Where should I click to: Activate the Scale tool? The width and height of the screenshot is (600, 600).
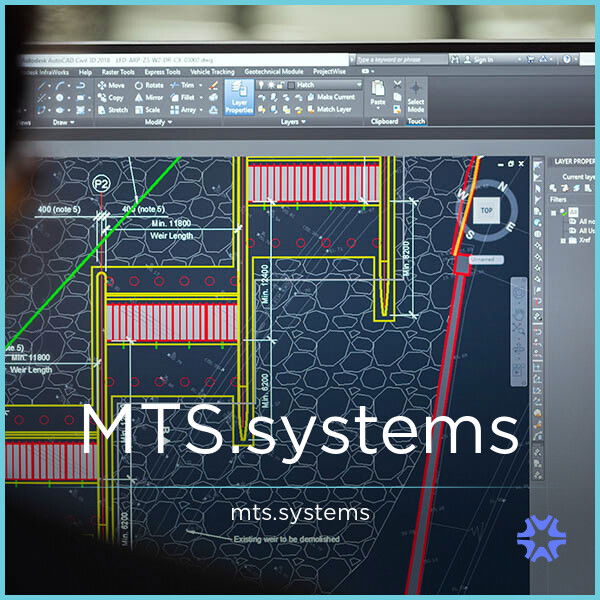147,110
